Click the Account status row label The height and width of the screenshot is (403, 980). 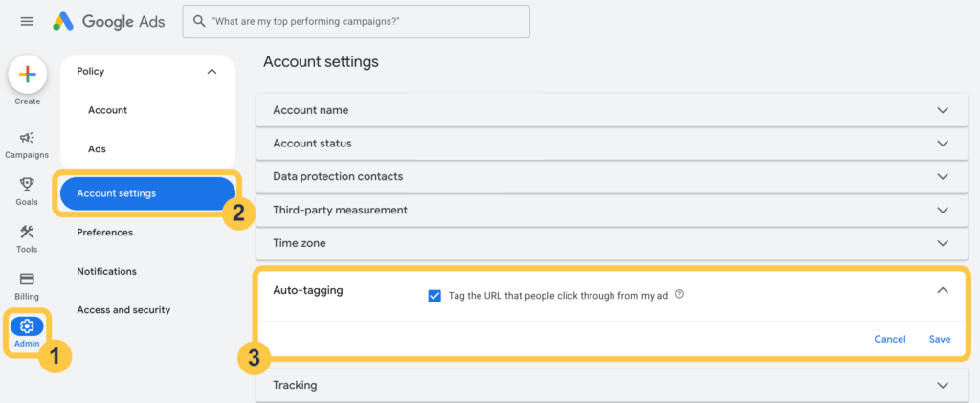(x=313, y=143)
